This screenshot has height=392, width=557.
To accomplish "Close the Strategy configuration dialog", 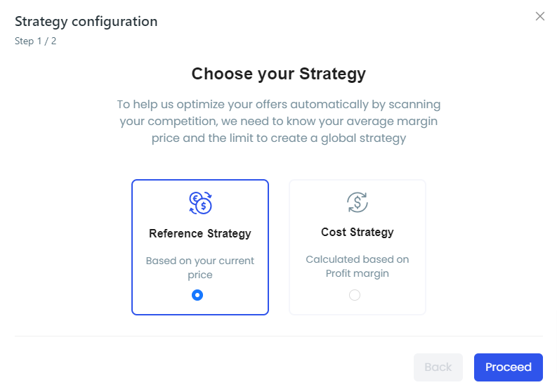I will [x=540, y=16].
